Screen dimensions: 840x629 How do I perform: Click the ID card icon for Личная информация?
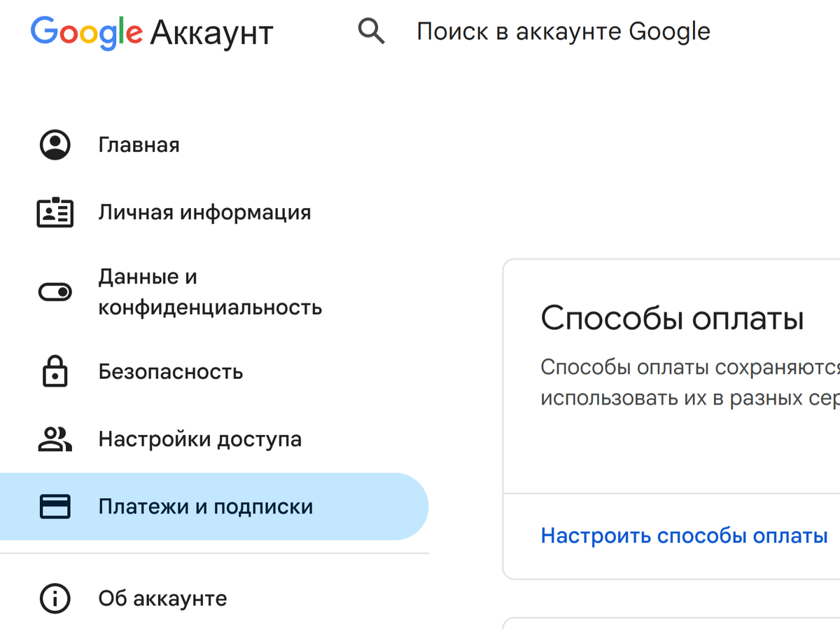click(x=55, y=212)
